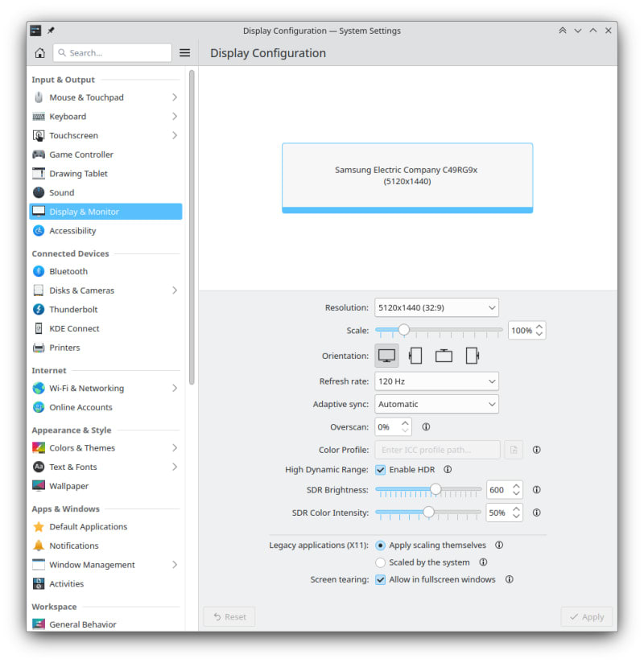644x663 pixels.
Task: Open the hamburger menu beside the search field
Action: click(184, 53)
